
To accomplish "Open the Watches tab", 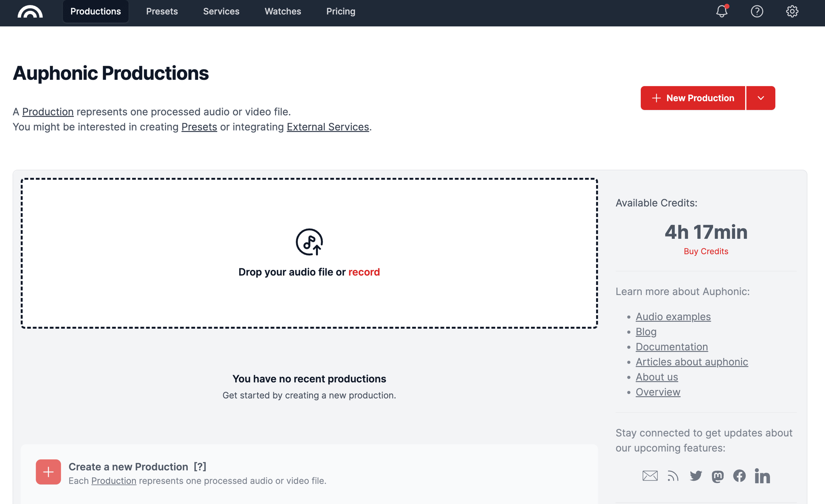I will click(283, 11).
